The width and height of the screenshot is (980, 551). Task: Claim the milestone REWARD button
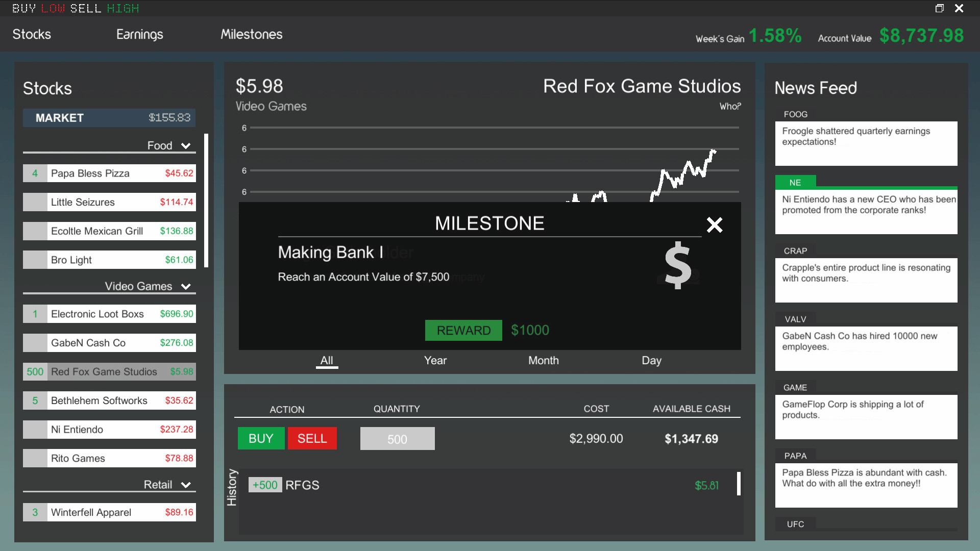click(x=463, y=331)
